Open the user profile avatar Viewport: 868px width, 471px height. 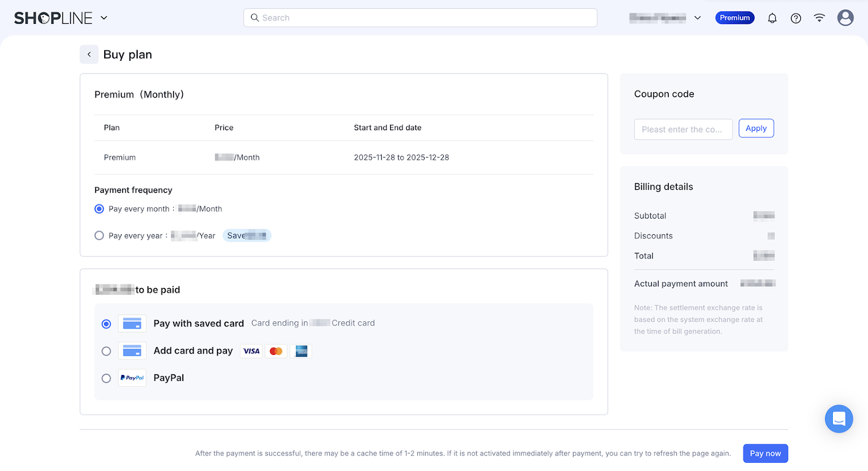point(845,18)
